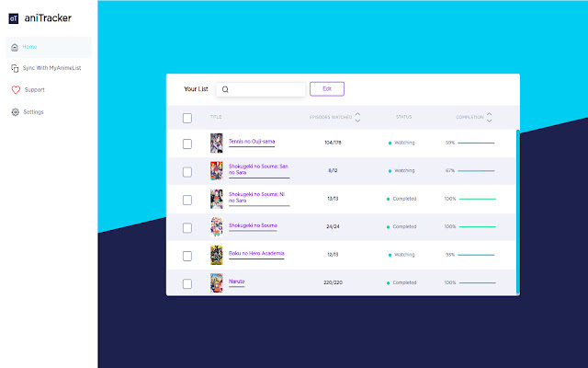Viewport: 588px width, 368px height.
Task: Focus the Your List search field
Action: point(261,89)
